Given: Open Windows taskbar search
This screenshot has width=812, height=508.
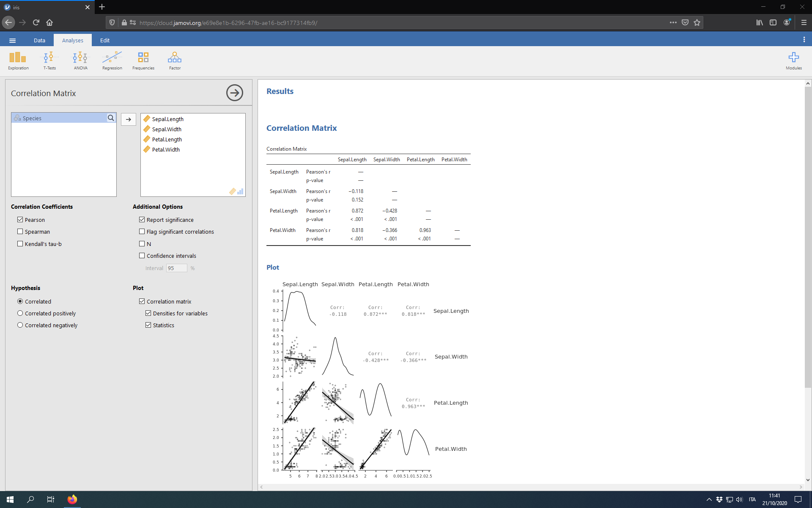Looking at the screenshot, I should pyautogui.click(x=30, y=500).
